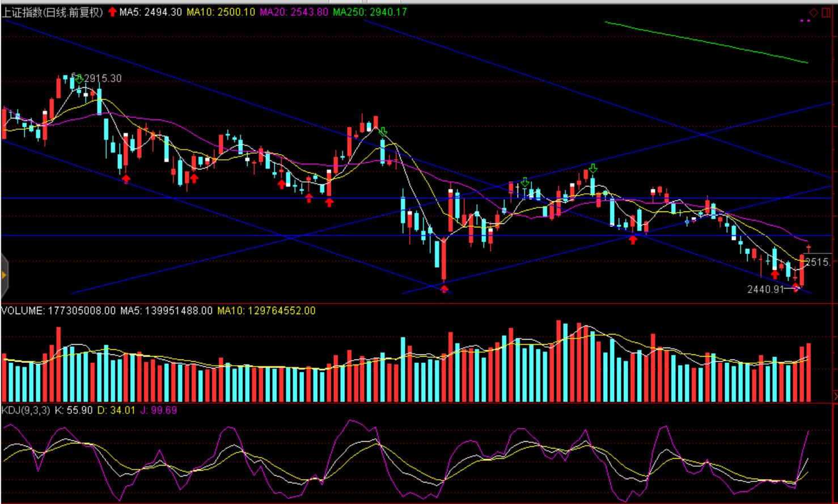
Task: Click the split-panel layout icon at top right
Action: click(x=826, y=12)
